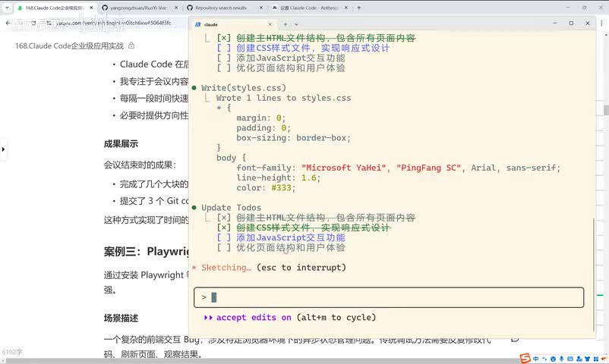Screen dimensions: 609x364
Task: Click the green bullet beside Write(styles.css)
Action: [194, 88]
